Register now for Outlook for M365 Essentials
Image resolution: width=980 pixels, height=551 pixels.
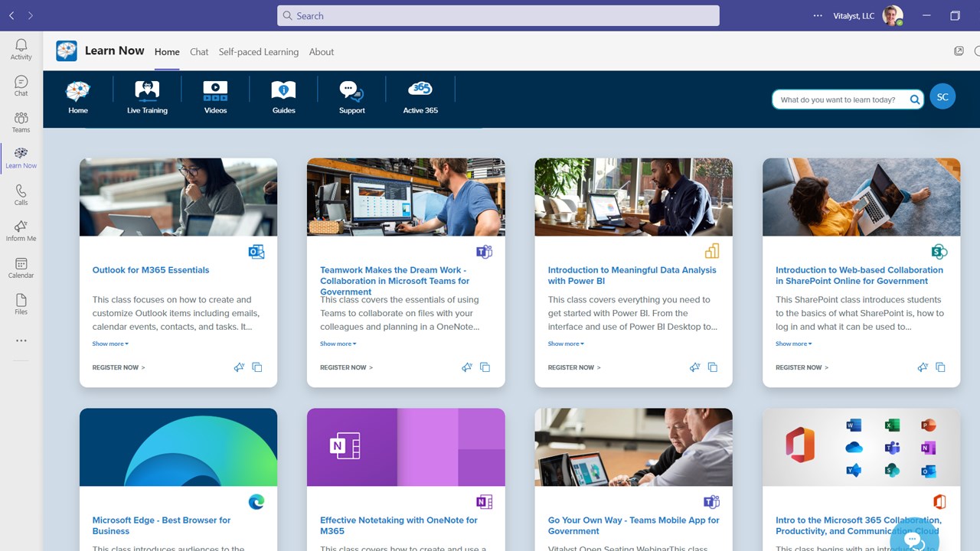[119, 367]
